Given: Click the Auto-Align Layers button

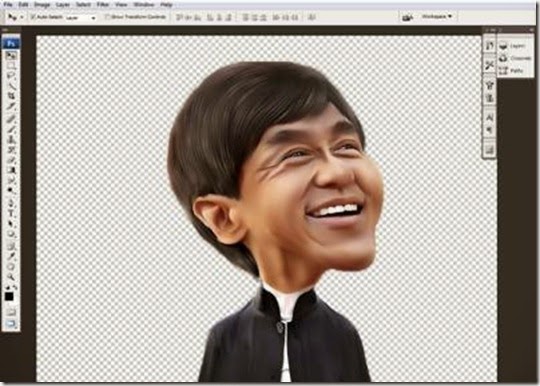Looking at the screenshot, I should [x=312, y=17].
